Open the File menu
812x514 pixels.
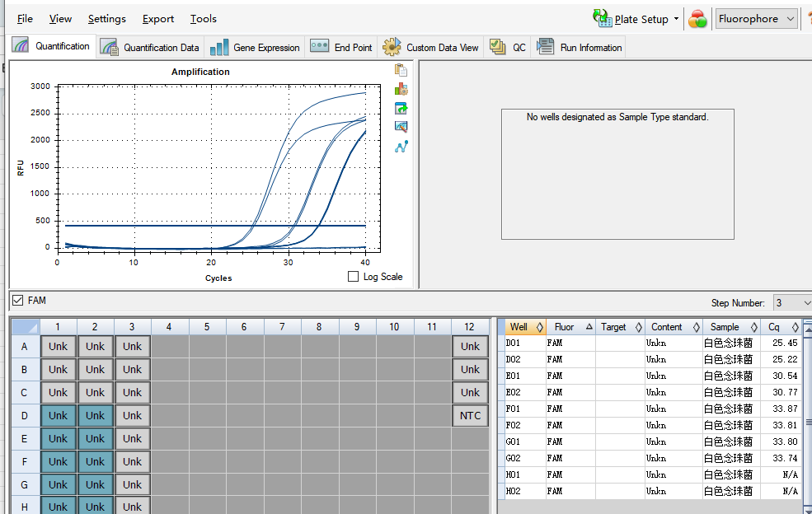coord(25,19)
